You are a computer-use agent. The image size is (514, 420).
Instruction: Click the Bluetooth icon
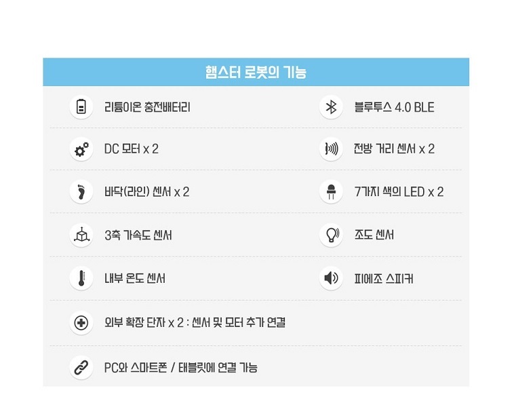(331, 107)
